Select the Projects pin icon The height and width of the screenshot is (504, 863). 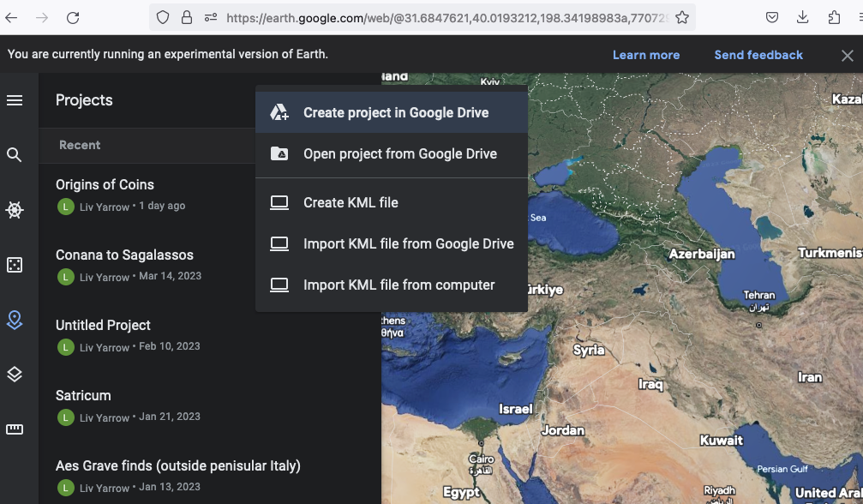(15, 320)
